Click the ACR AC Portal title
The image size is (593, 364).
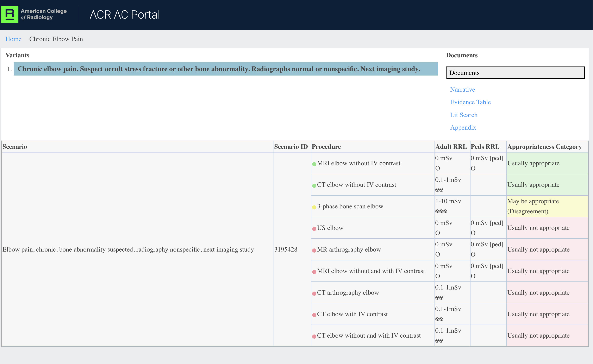[125, 14]
